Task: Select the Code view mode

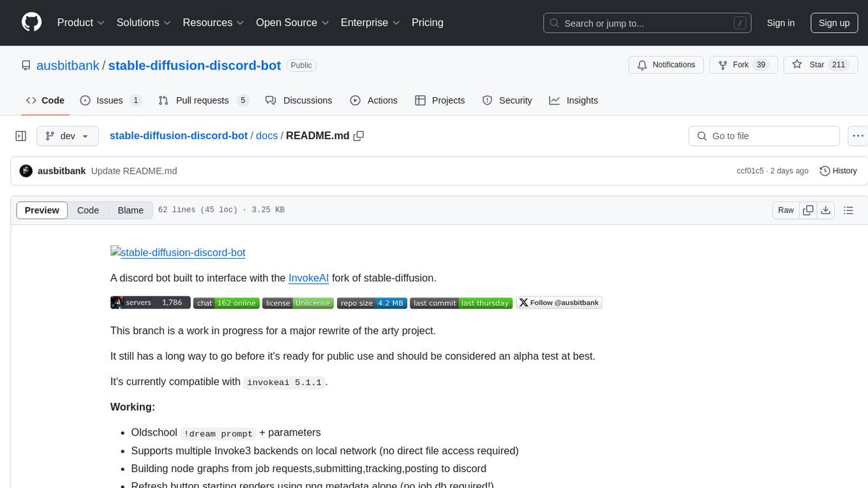Action: pyautogui.click(x=88, y=210)
